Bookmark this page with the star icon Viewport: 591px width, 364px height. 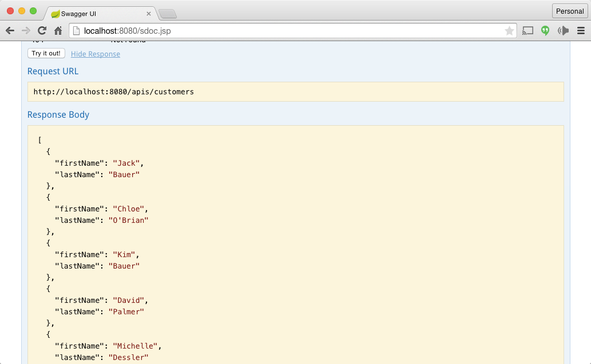point(509,31)
